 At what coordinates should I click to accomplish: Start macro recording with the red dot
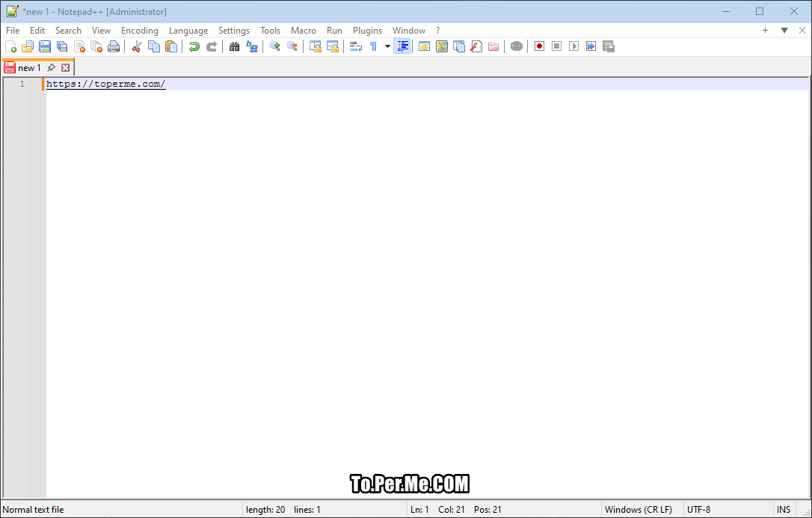pos(539,46)
